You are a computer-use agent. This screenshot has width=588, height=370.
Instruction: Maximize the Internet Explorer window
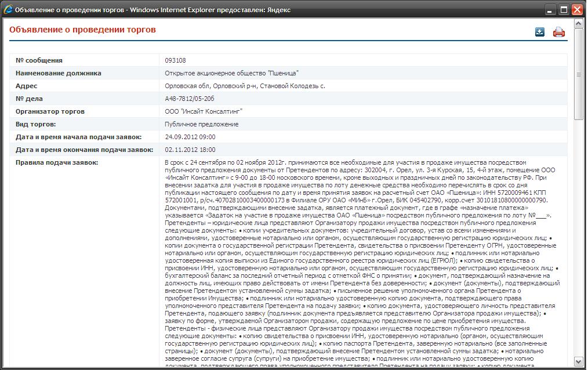tap(563, 10)
